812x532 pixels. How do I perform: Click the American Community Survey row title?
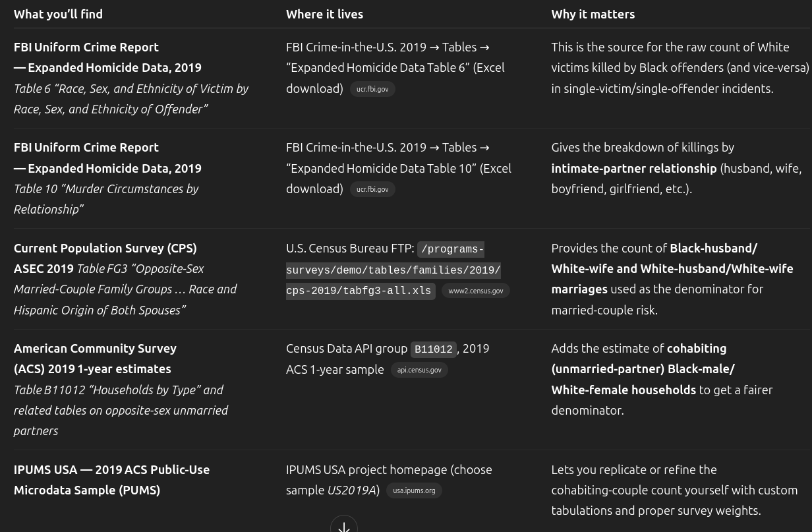point(95,359)
